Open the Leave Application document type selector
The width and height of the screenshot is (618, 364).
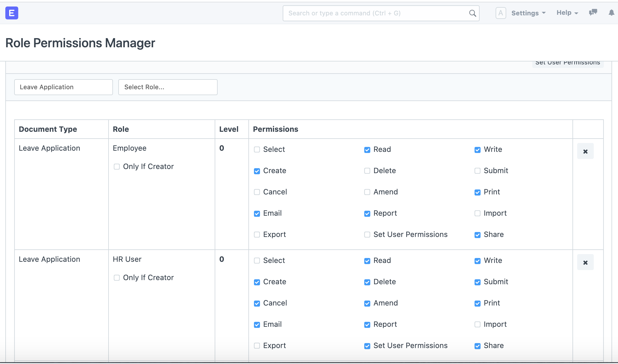(63, 87)
